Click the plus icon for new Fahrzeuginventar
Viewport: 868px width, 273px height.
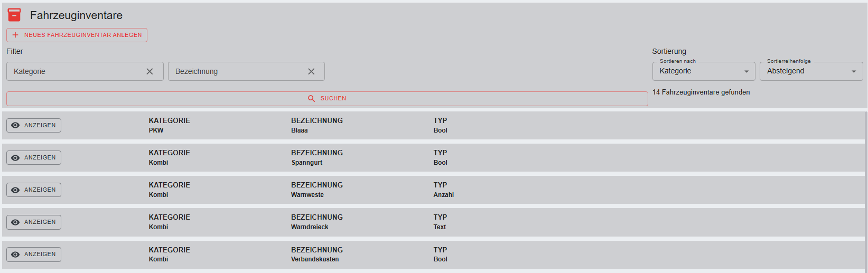coord(15,35)
